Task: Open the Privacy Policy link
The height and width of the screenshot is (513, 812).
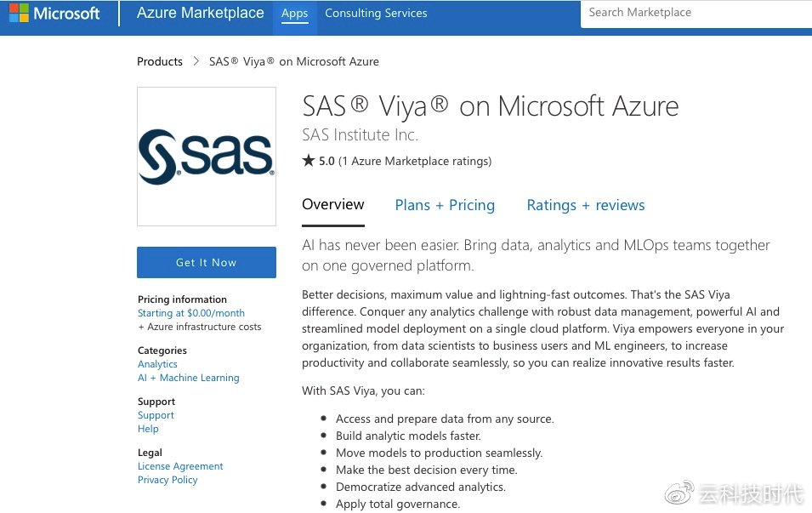Action: tap(168, 480)
